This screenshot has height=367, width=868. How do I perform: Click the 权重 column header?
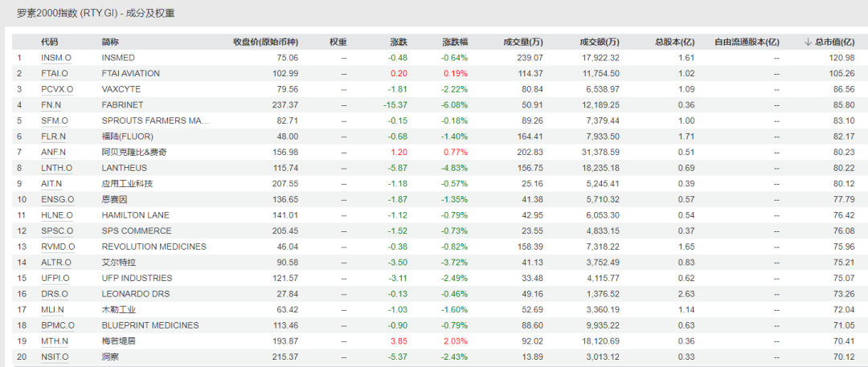tap(338, 42)
